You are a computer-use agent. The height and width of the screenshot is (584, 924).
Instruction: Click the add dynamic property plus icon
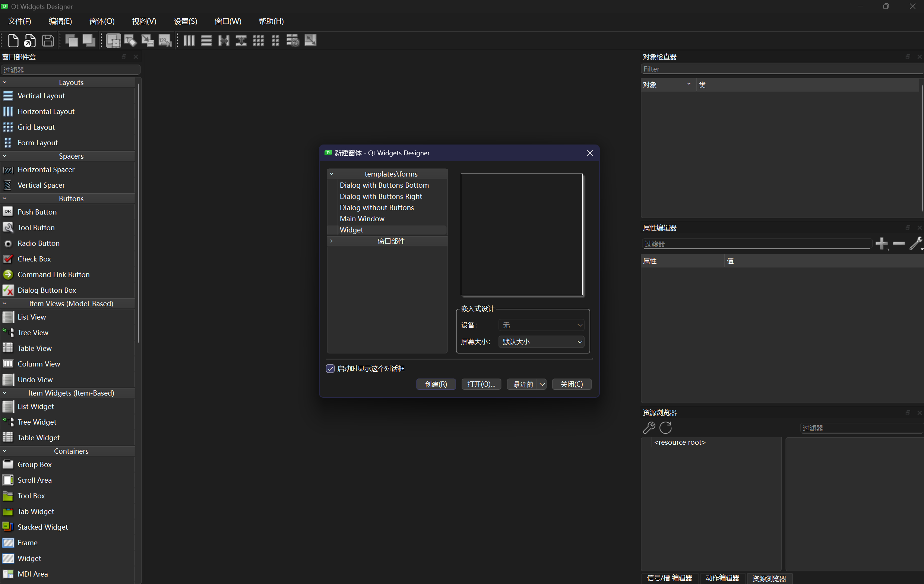coord(882,243)
